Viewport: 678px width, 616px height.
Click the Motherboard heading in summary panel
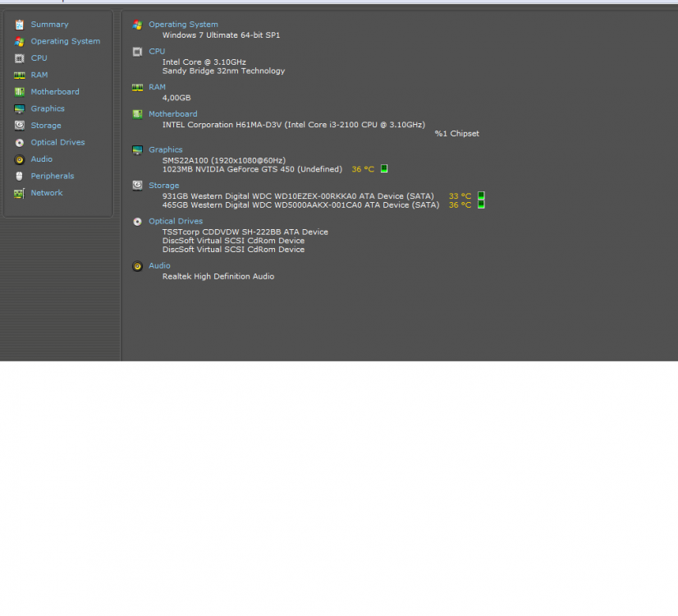(173, 114)
